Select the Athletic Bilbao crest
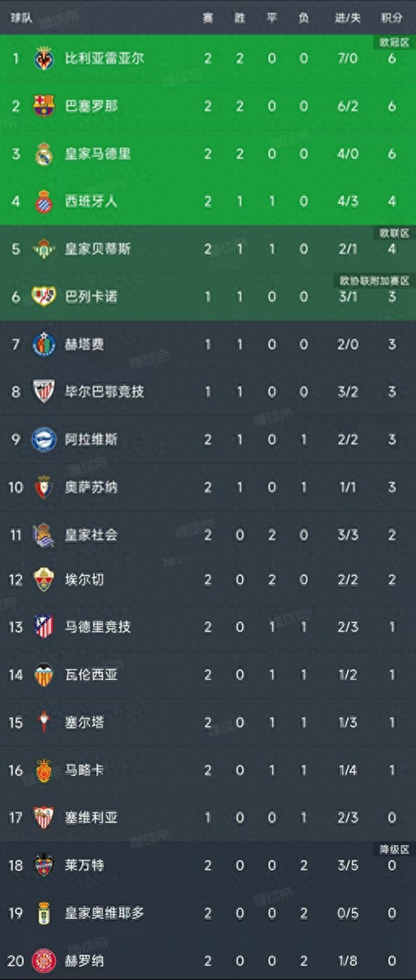The width and height of the screenshot is (416, 980). (x=44, y=392)
